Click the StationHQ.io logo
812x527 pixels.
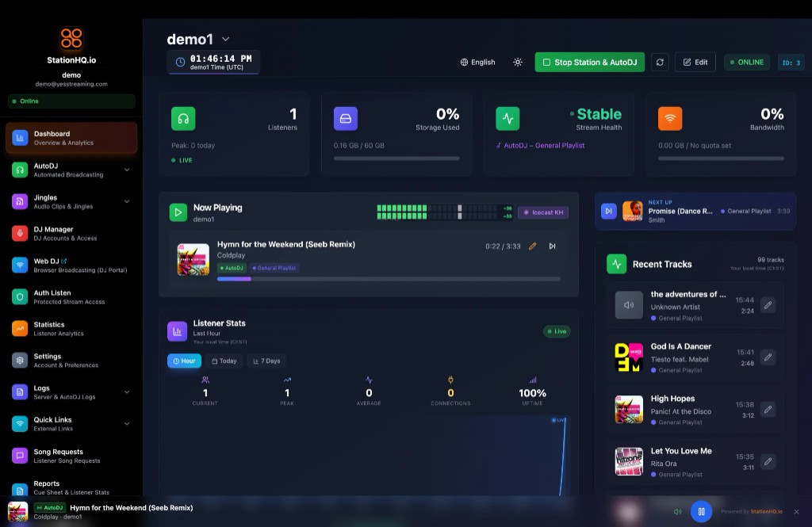pyautogui.click(x=71, y=38)
